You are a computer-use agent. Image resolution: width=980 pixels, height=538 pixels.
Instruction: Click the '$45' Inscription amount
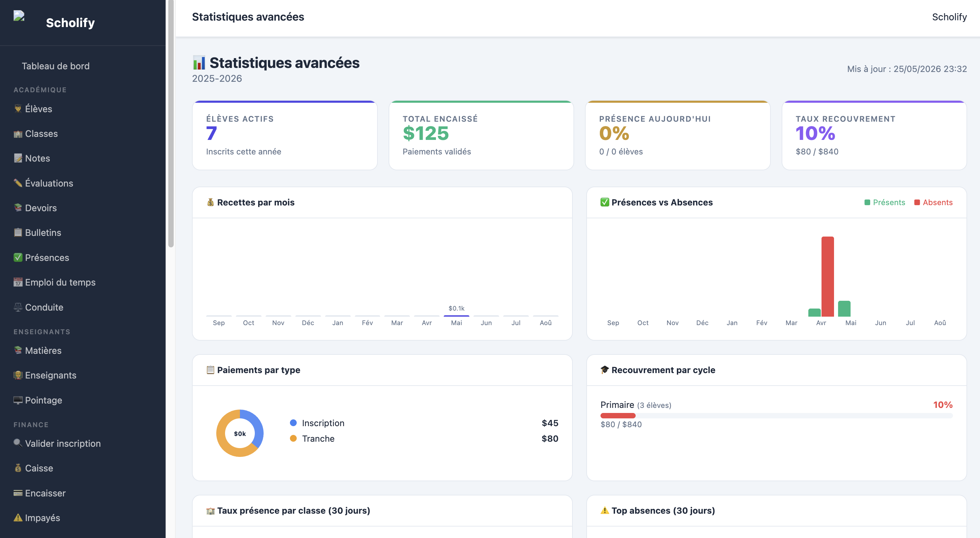[550, 423]
